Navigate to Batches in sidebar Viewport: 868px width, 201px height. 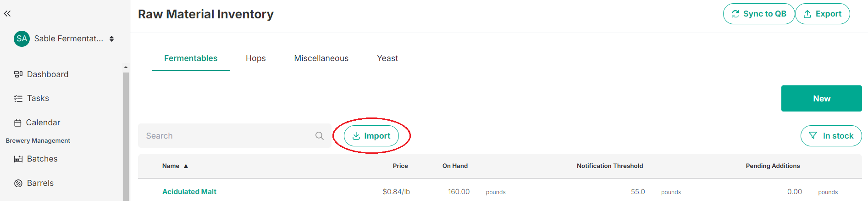(42, 159)
